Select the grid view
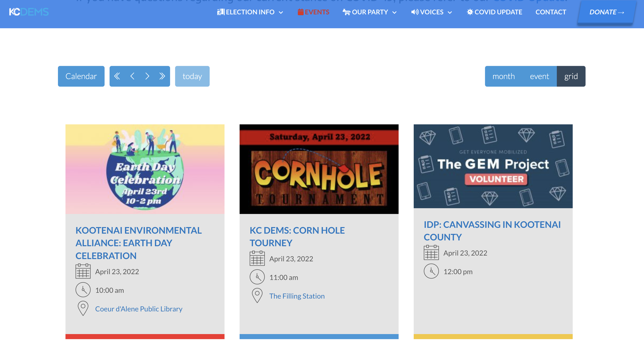 (571, 76)
